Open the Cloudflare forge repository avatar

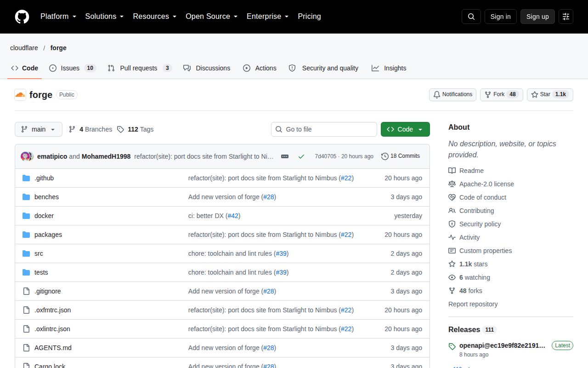(x=20, y=95)
